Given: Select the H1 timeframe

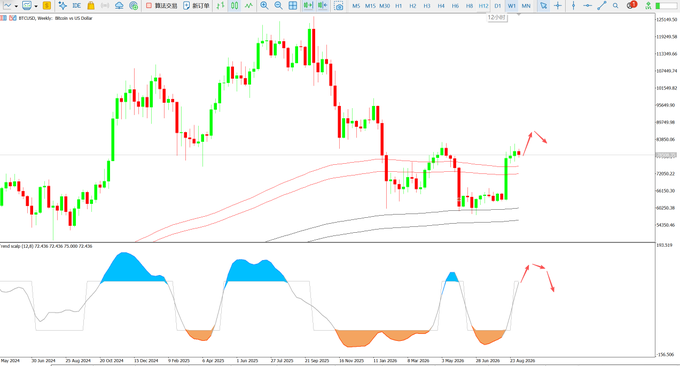Looking at the screenshot, I should point(399,6).
